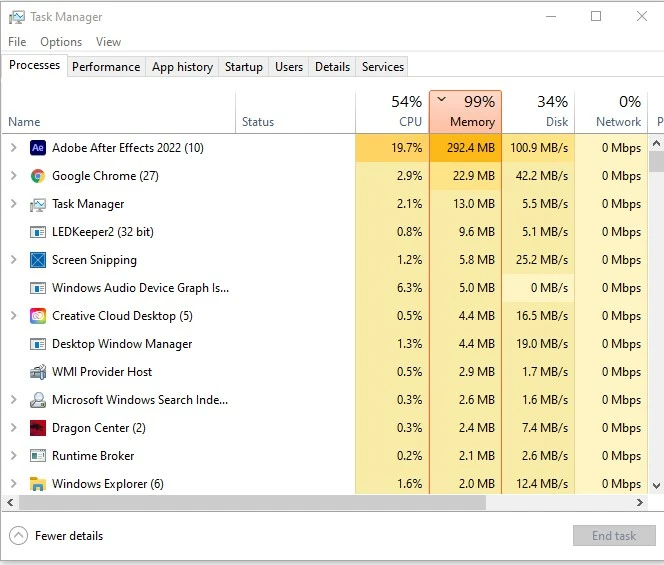Select the Desktop Window Manager row name
Image resolution: width=664 pixels, height=565 pixels.
pos(122,344)
